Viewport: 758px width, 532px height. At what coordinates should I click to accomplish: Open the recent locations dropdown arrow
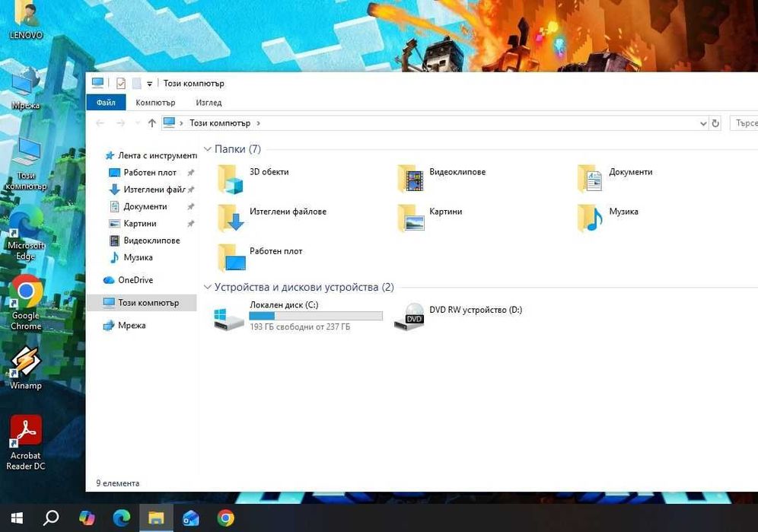coord(137,123)
